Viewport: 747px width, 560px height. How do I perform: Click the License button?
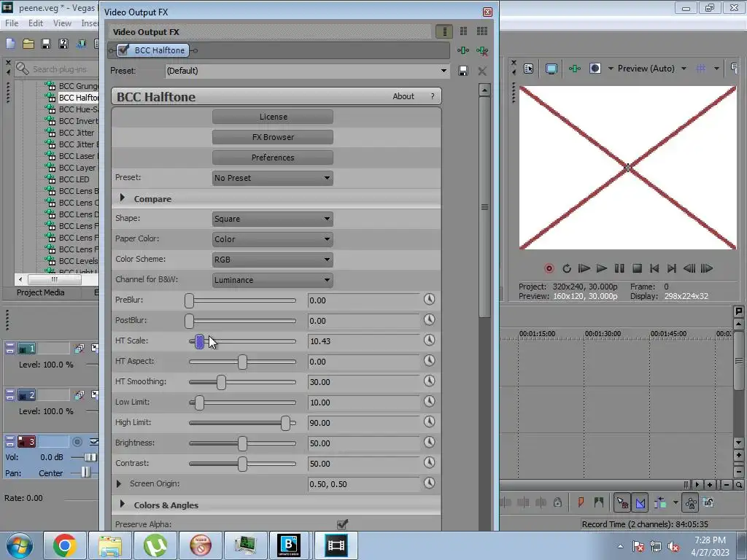(x=273, y=117)
